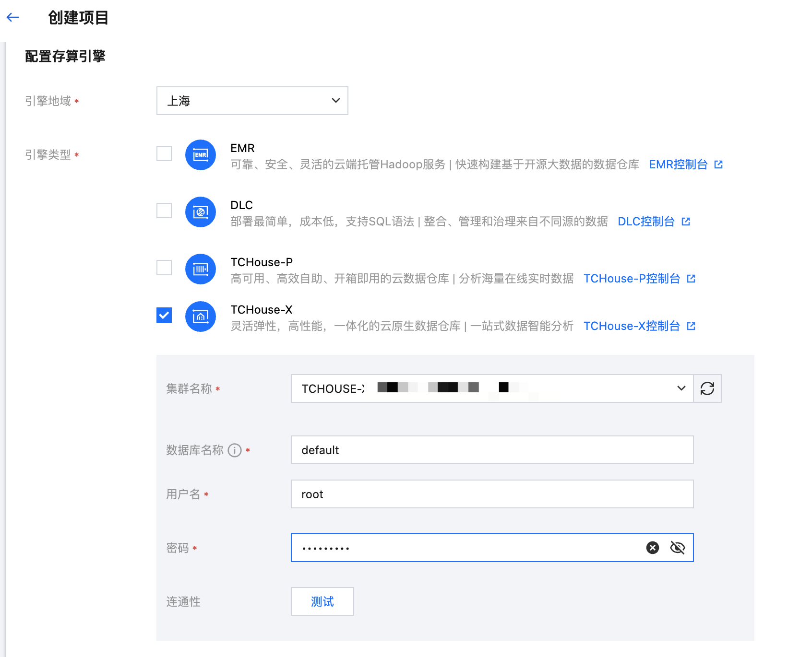
Task: Click the TCHouse-P engine name text
Action: tap(262, 262)
